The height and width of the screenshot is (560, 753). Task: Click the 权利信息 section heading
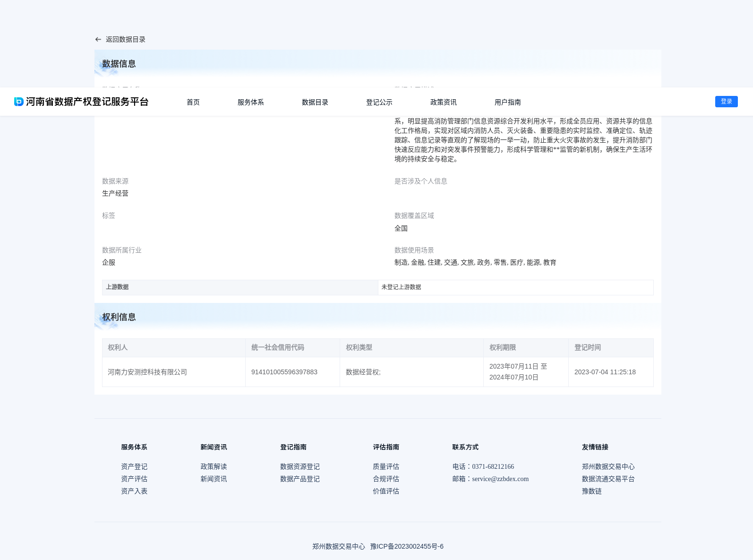[119, 317]
